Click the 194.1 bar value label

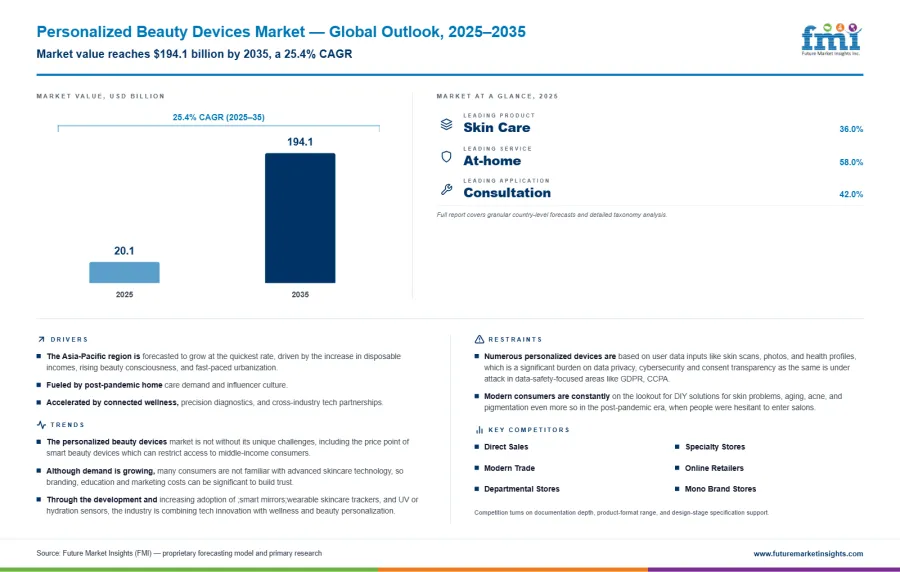300,142
